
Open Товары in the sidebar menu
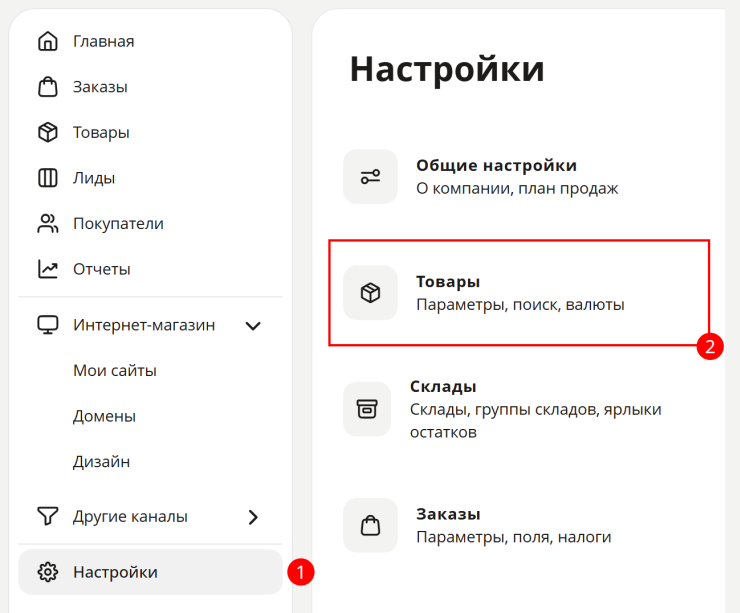tap(101, 133)
